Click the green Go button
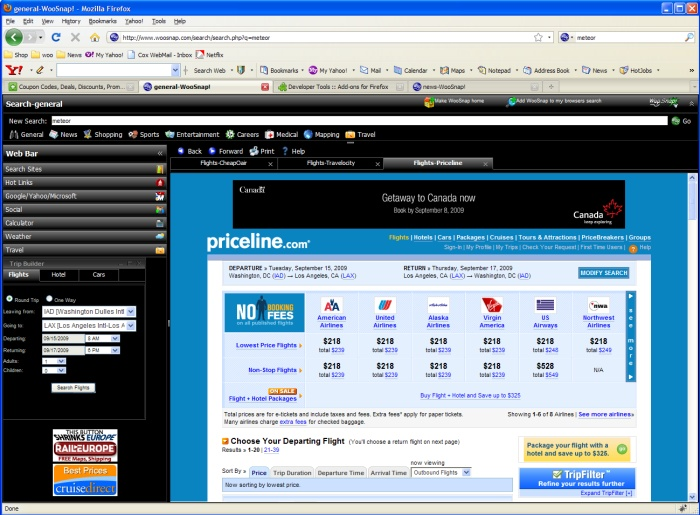 [682, 121]
